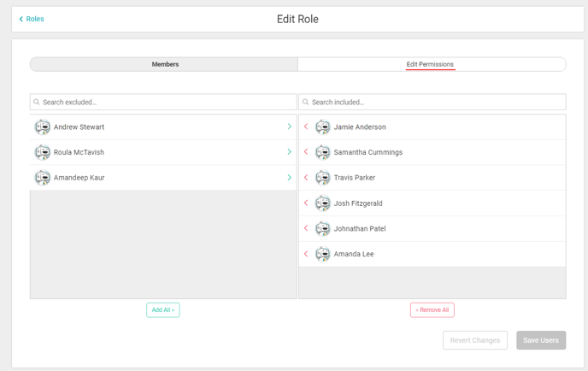This screenshot has width=588, height=371.
Task: Click the add arrow beside Roula McTavish
Action: (290, 152)
